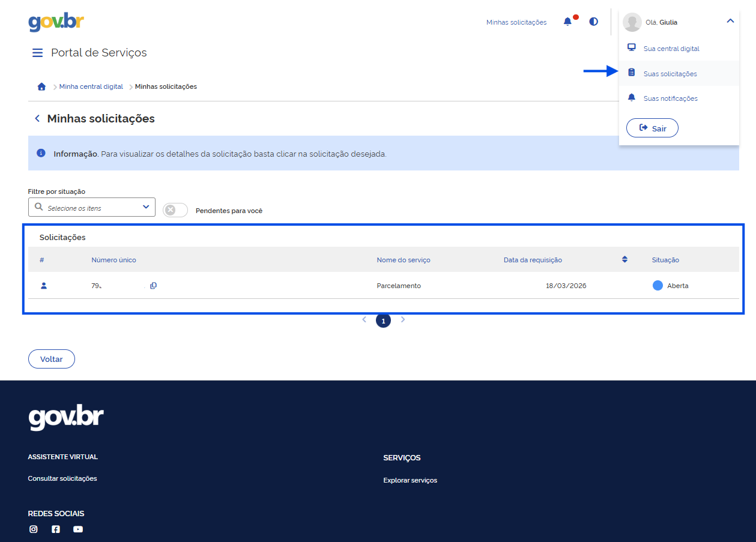Click the Sair logout button
The height and width of the screenshot is (542, 756).
[652, 128]
